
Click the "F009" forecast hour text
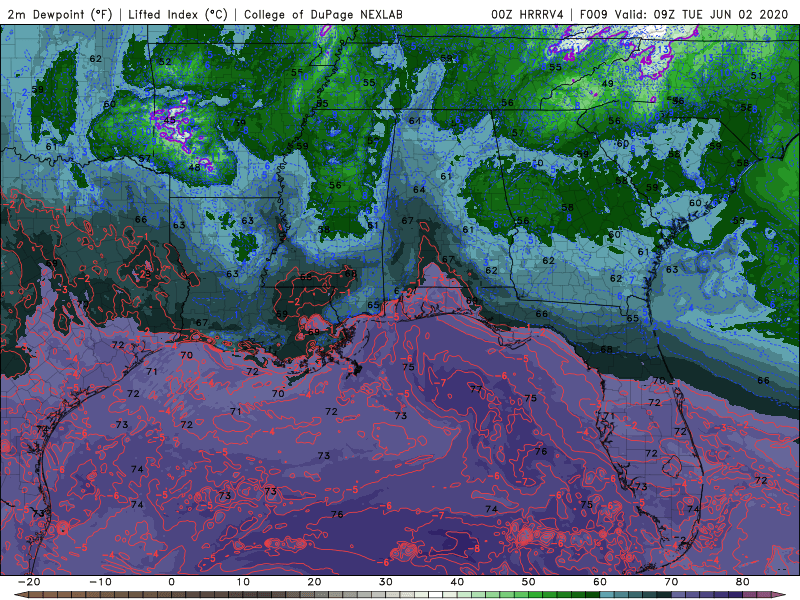point(593,14)
